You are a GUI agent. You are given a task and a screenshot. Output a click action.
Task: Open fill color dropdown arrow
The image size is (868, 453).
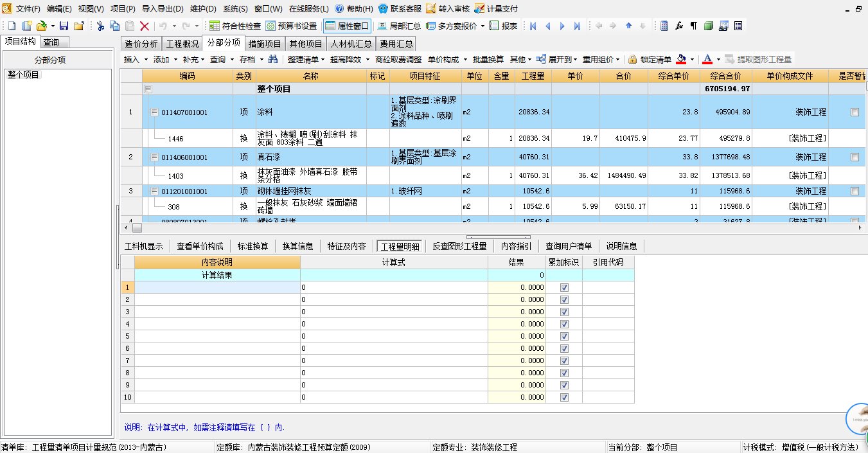coord(692,59)
